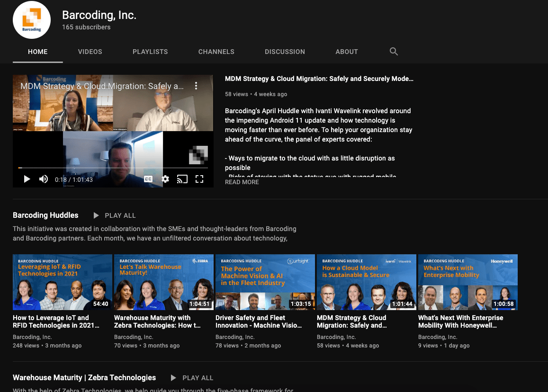
Task: Click the 0:18 / 1:01:43 time display
Action: point(74,179)
